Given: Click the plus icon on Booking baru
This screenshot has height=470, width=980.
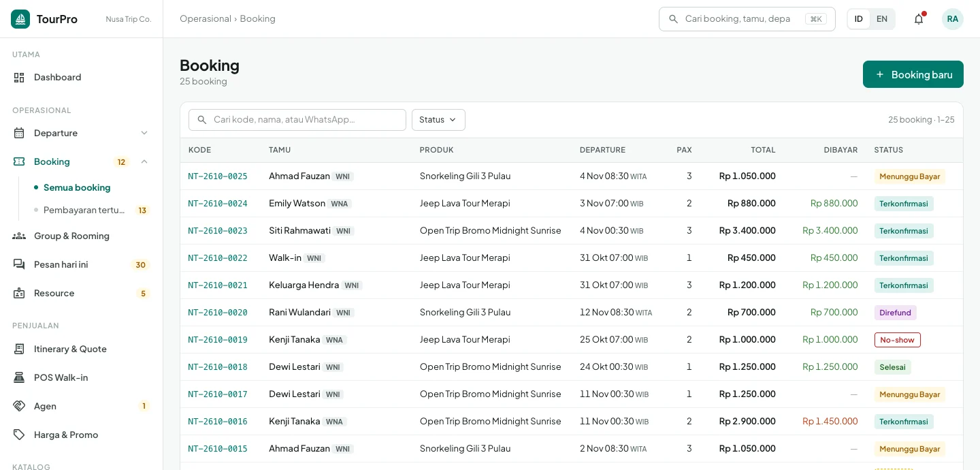Looking at the screenshot, I should point(880,75).
